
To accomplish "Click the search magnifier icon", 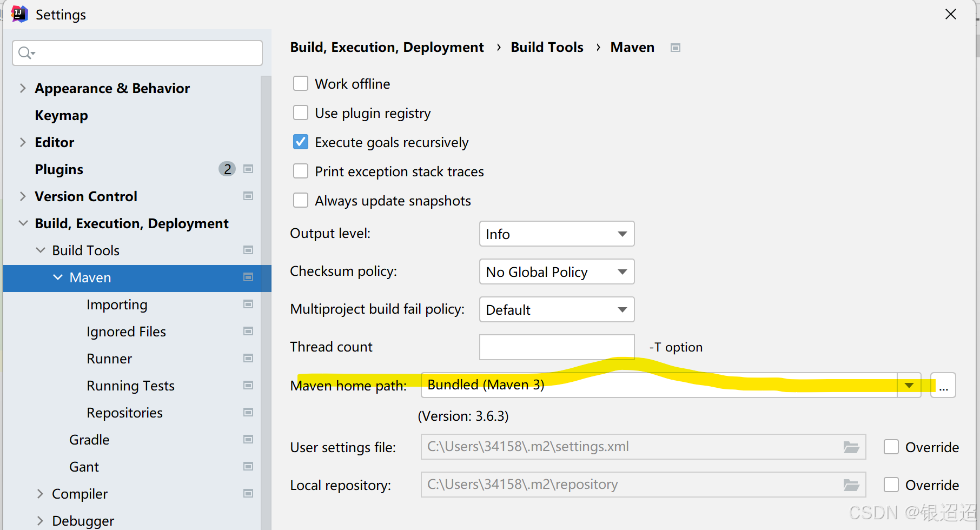I will pos(26,52).
